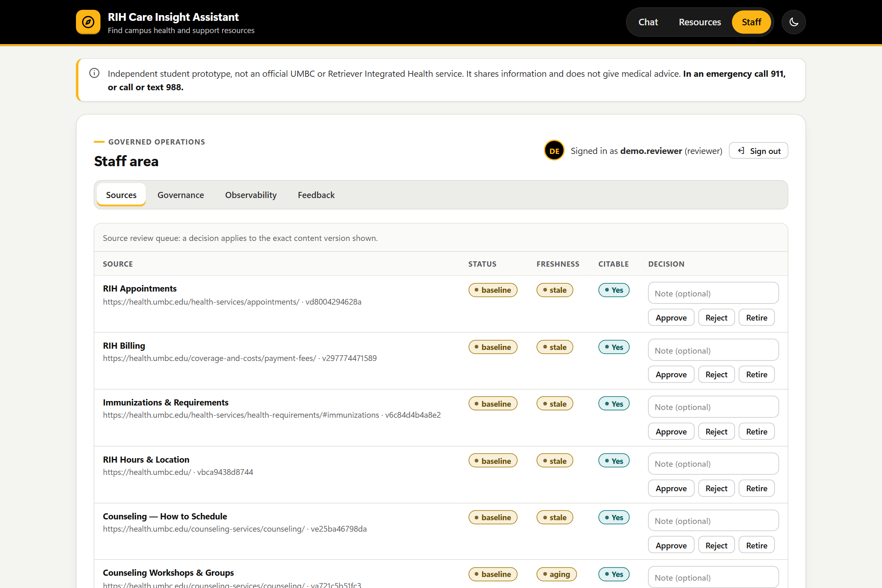
Task: Retire the RIH Appointments source
Action: coord(757,318)
